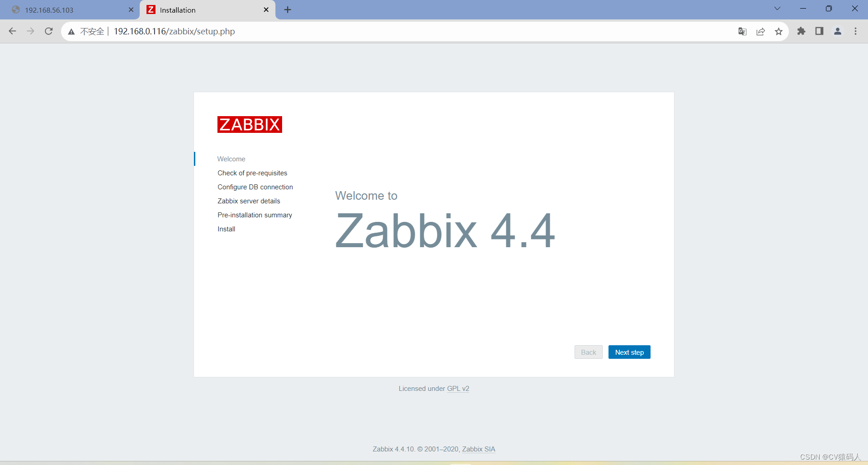Click the ZABBIX logo

coord(250,124)
